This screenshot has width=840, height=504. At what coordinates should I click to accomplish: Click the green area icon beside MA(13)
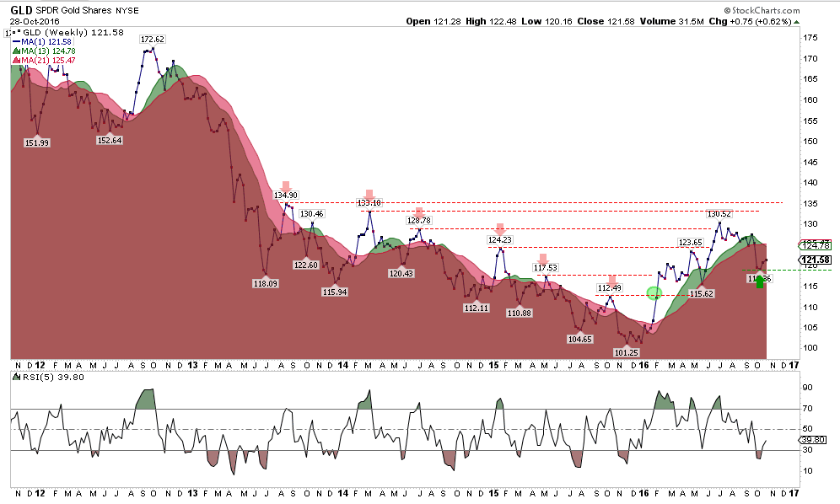tap(16, 51)
